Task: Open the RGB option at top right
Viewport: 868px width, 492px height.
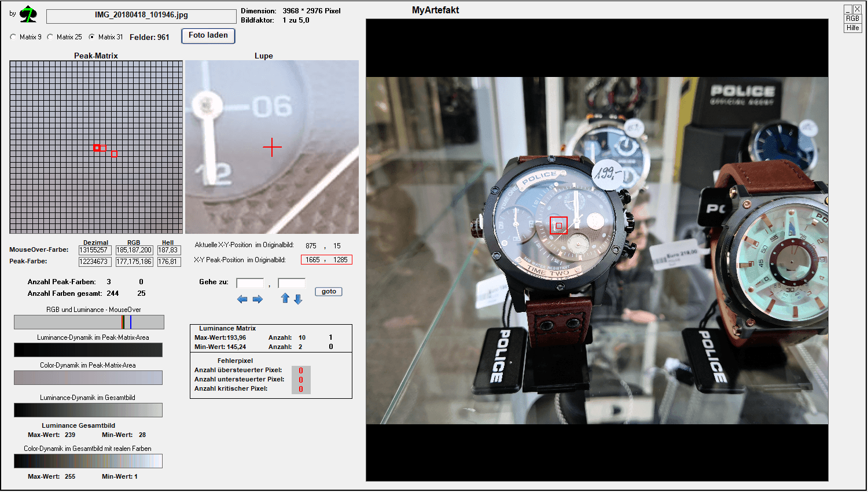Action: (x=852, y=19)
